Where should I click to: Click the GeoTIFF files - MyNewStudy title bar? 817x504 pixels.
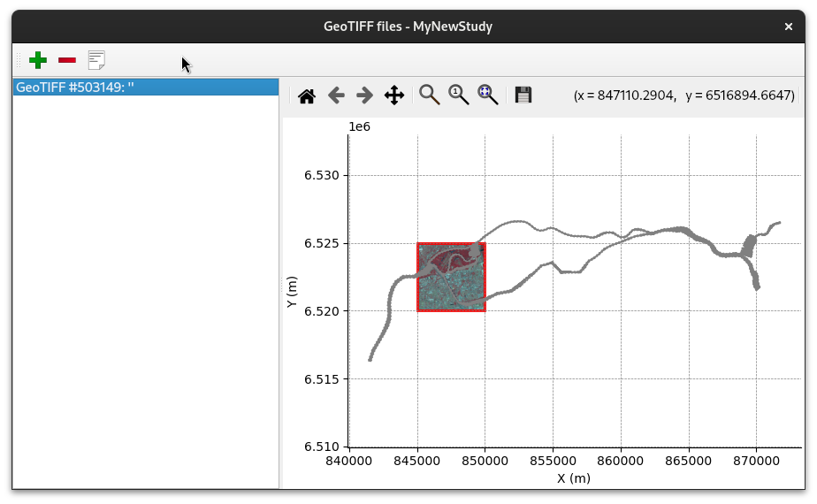tap(408, 27)
